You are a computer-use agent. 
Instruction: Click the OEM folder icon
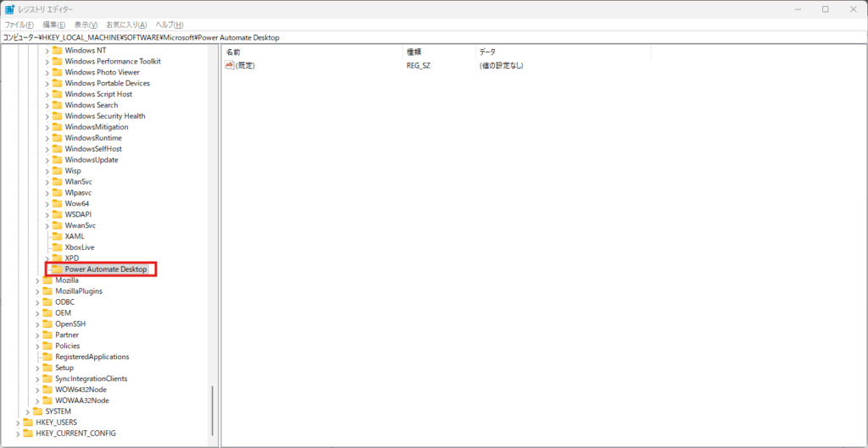[x=47, y=313]
